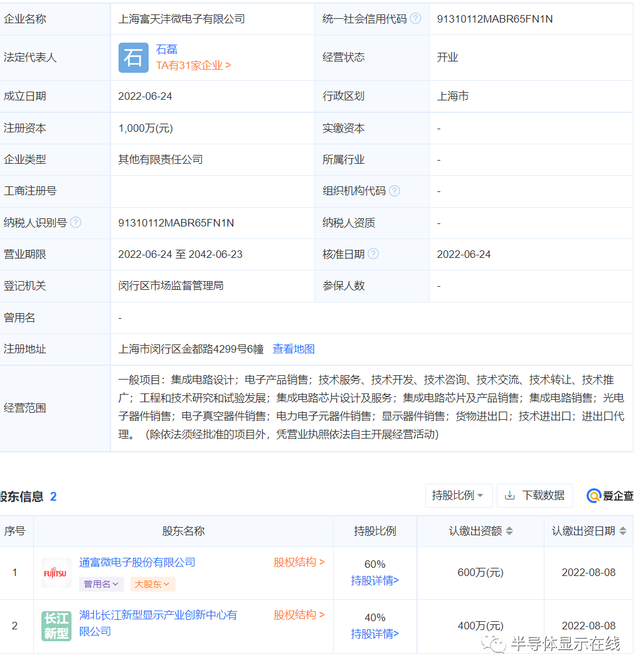Click help icon beside 统一社会信用代码
The height and width of the screenshot is (672, 641).
[x=415, y=19]
